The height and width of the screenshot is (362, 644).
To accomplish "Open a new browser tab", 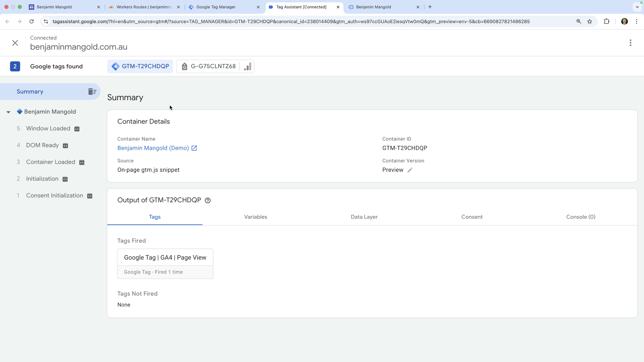I will tap(430, 7).
